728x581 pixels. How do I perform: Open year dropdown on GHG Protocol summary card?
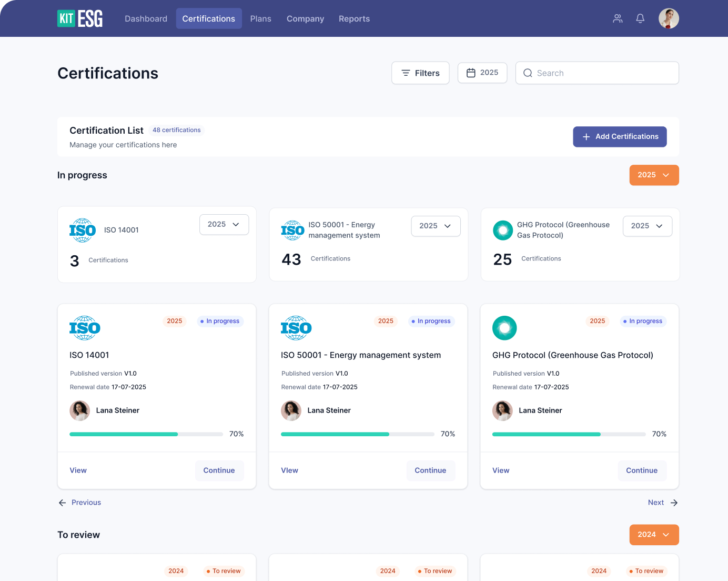click(x=647, y=226)
